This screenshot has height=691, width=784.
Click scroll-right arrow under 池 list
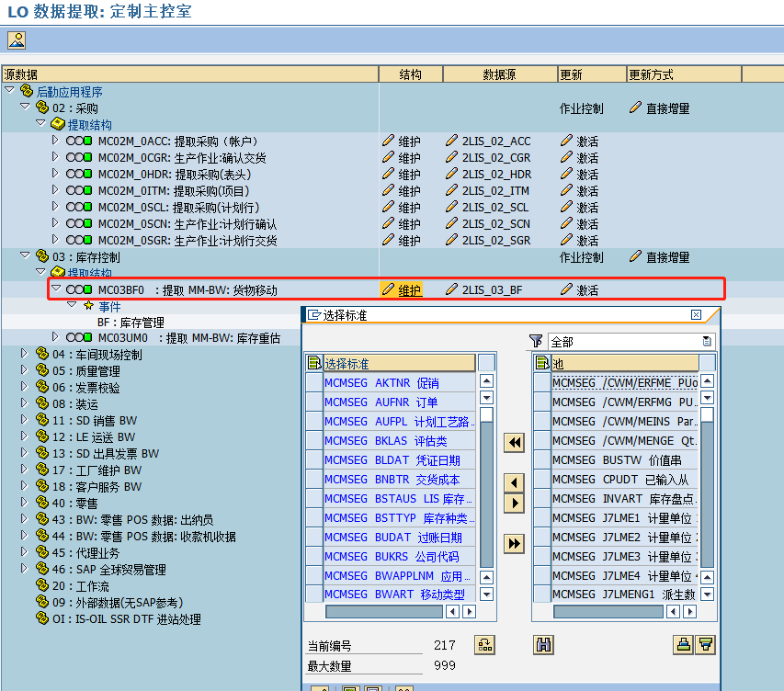click(689, 611)
